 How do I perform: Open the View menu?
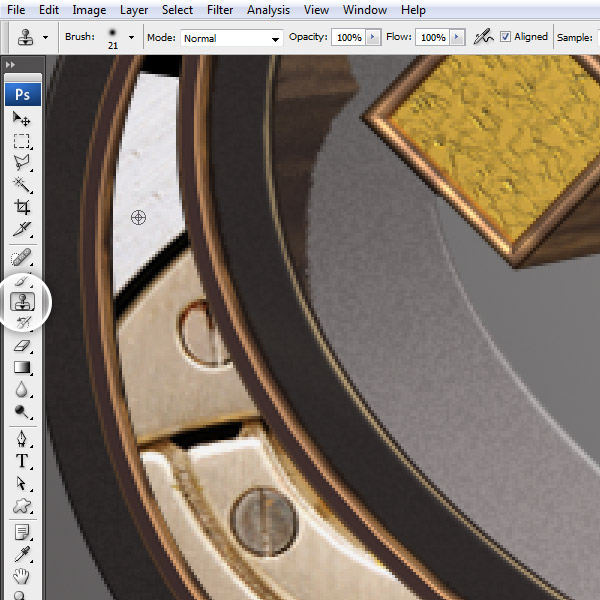click(316, 10)
